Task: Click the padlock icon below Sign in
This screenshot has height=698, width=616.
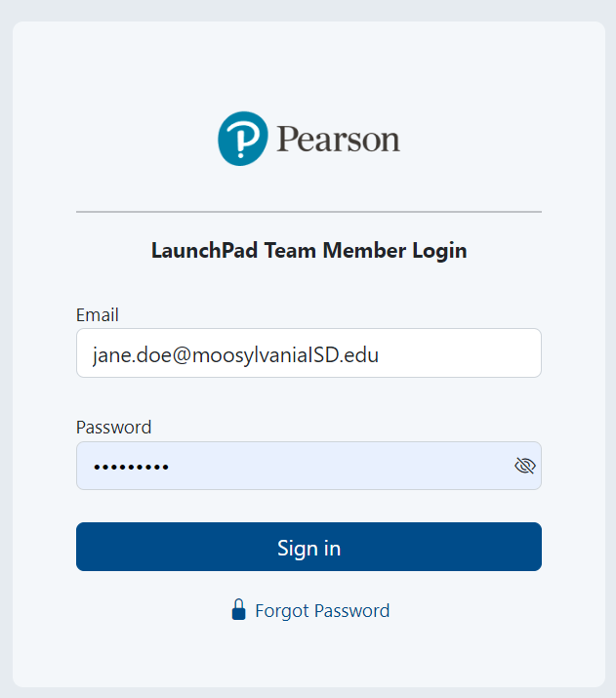Action: [x=238, y=611]
